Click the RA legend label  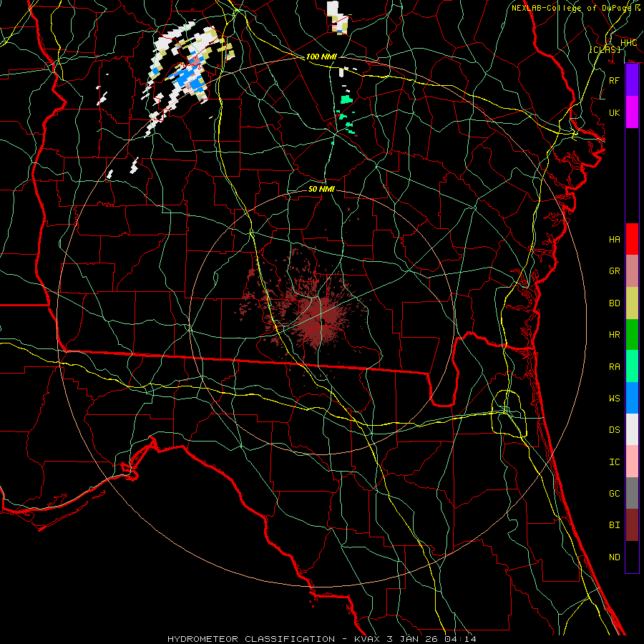pos(614,367)
